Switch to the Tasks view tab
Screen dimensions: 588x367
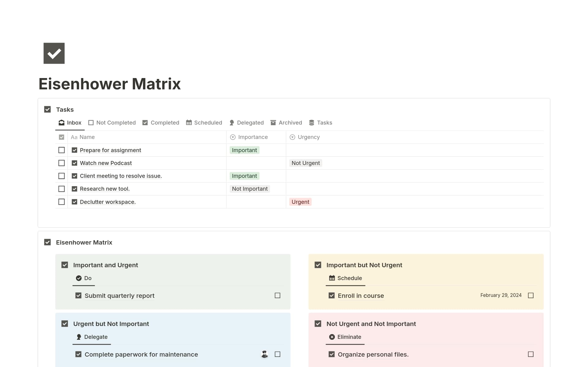click(320, 123)
